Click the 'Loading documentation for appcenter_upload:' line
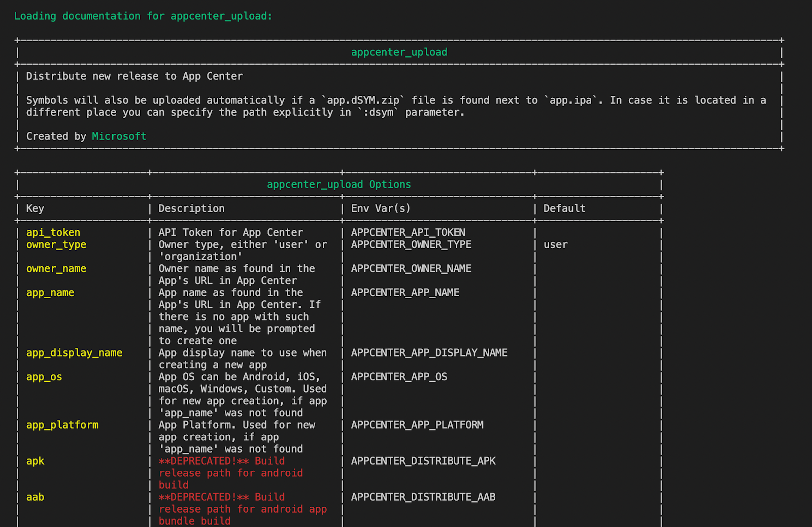 point(143,16)
